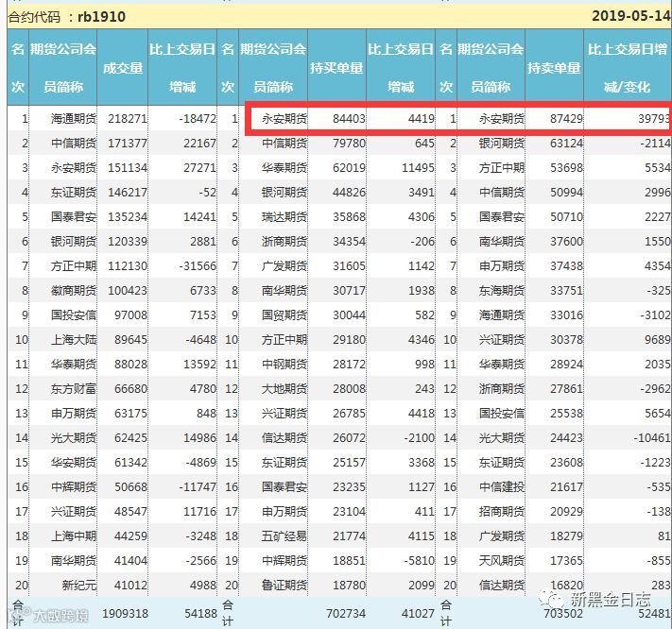Select the volume value 112130

tap(128, 266)
